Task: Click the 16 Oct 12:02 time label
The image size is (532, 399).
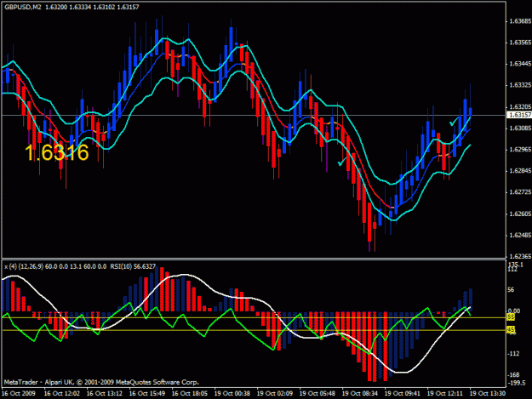Action: (x=62, y=394)
